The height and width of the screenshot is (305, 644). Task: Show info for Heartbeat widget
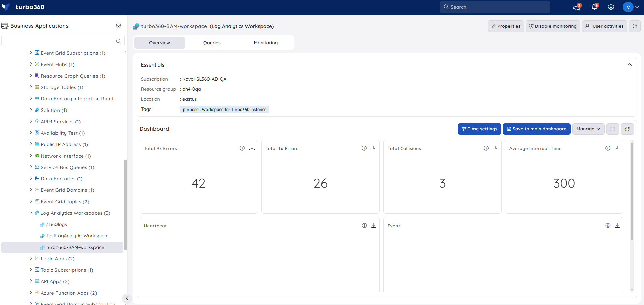coord(364,226)
